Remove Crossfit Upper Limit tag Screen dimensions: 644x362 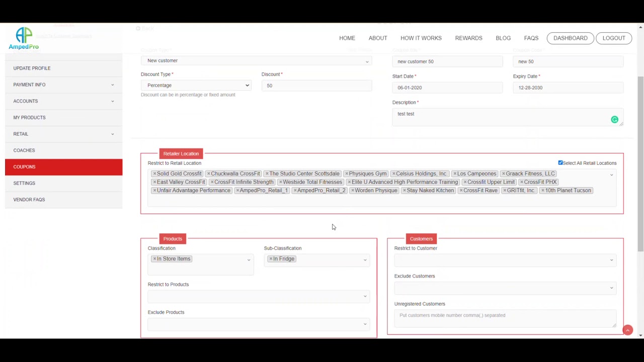coord(465,182)
